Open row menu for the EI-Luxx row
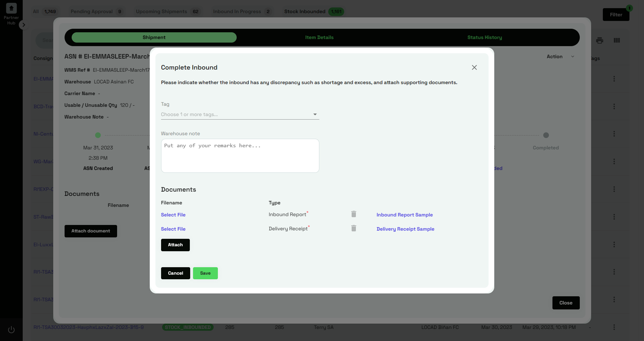644x341 pixels. (614, 244)
